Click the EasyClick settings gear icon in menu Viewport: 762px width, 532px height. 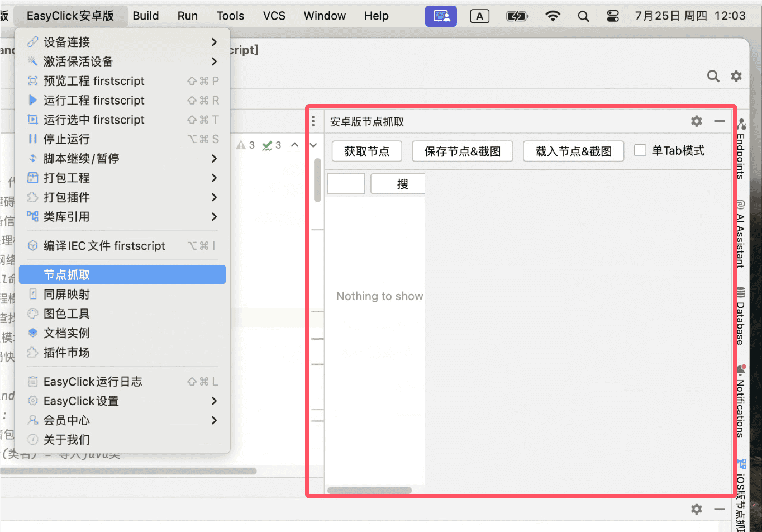click(33, 401)
